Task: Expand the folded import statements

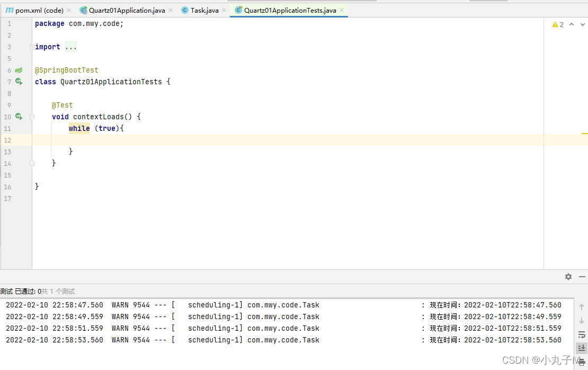Action: coord(32,47)
